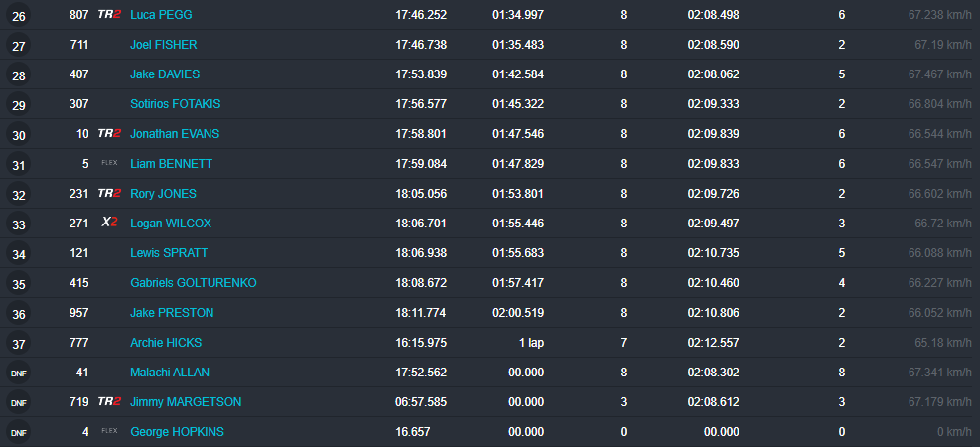This screenshot has width=980, height=447.
Task: Click the FLEX badge beside Liam BENNETT
Action: (x=109, y=164)
